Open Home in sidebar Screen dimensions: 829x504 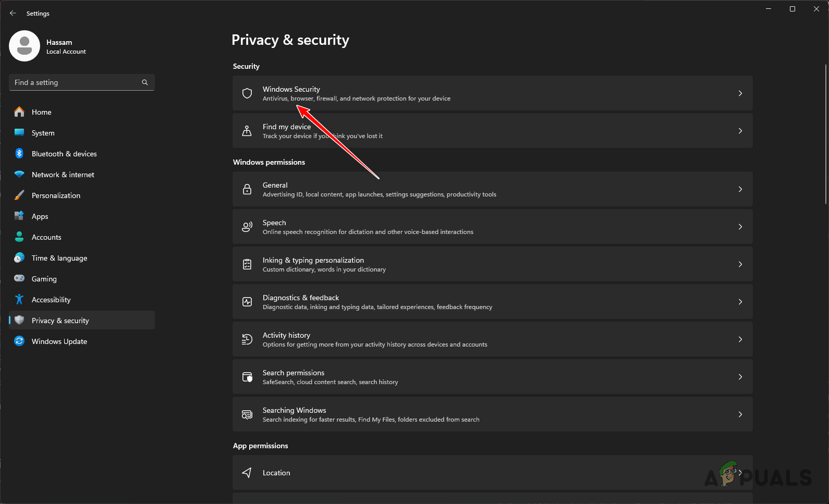82,112
